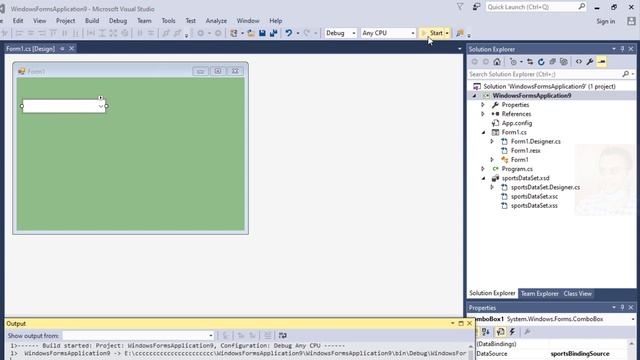This screenshot has width=640, height=360.
Task: Switch to the Team Explorer tab
Action: coord(539,293)
